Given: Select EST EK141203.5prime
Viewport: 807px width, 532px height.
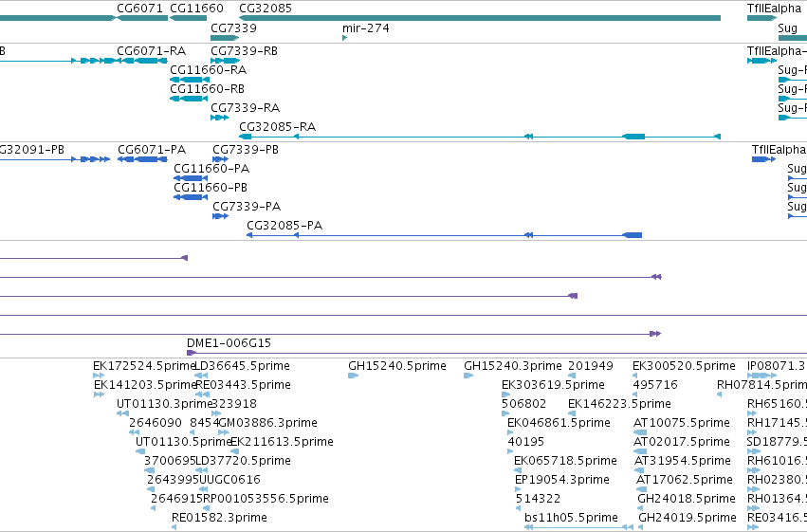Looking at the screenshot, I should coord(146,385).
